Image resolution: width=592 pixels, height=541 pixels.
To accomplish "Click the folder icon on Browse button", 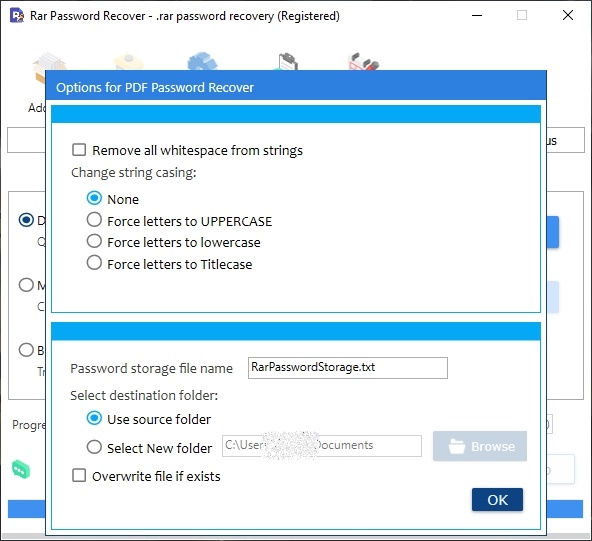I will (x=457, y=446).
